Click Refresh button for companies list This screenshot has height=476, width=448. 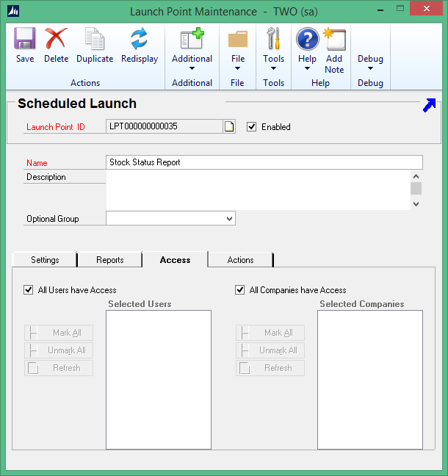point(270,368)
